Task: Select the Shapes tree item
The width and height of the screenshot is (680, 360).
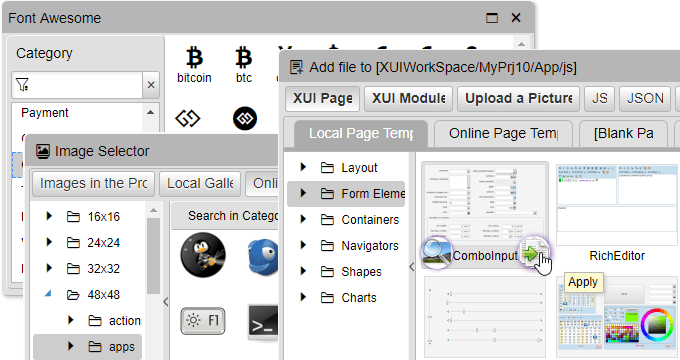Action: 346,272
